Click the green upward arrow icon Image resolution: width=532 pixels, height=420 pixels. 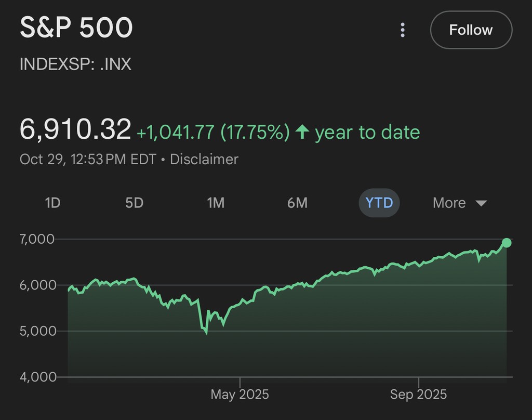point(302,133)
